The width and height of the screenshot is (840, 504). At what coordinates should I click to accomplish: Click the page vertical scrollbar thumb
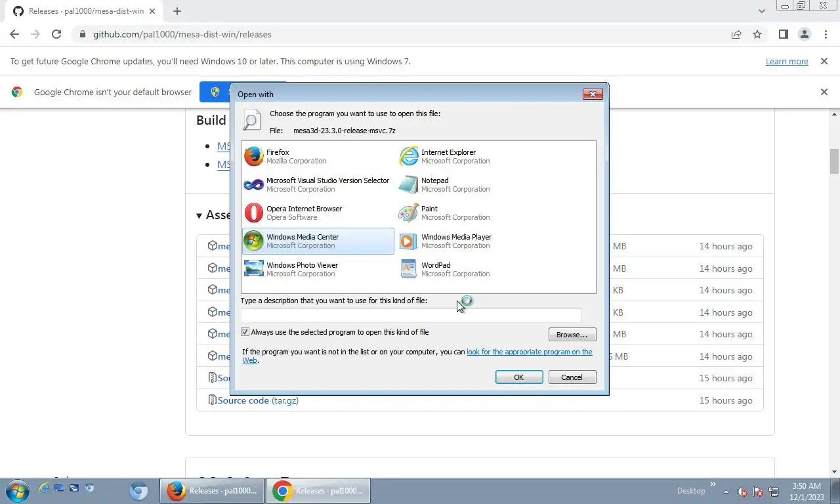coord(834,161)
